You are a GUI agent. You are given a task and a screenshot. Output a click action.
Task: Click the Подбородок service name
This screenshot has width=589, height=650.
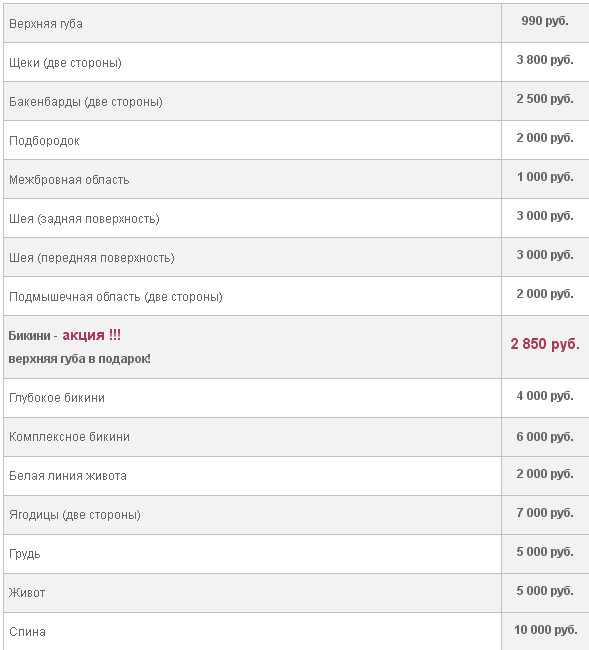click(44, 141)
